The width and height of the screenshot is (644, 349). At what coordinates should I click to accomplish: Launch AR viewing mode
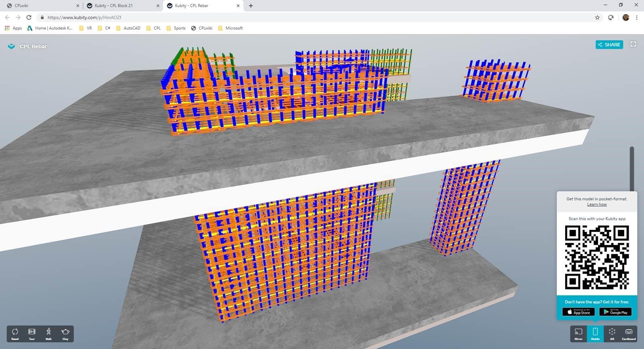pyautogui.click(x=612, y=333)
